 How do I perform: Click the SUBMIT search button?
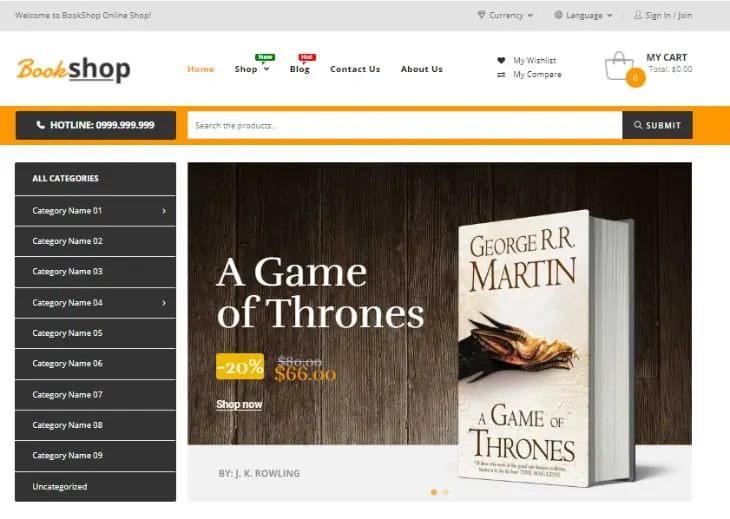(657, 125)
